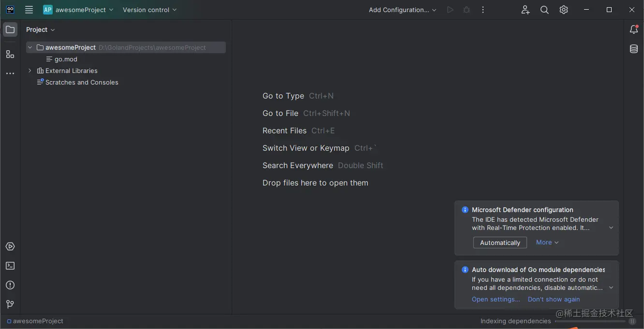
Task: Expand the External Libraries node
Action: coord(30,71)
